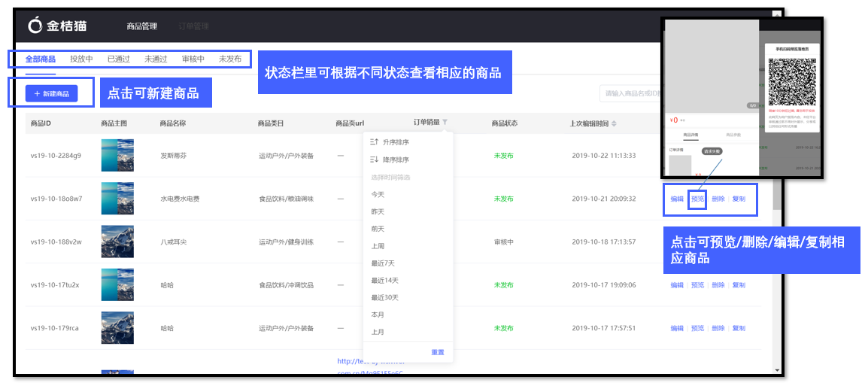Click the product name search input field
Screen dimensions: 868x386
click(x=632, y=94)
